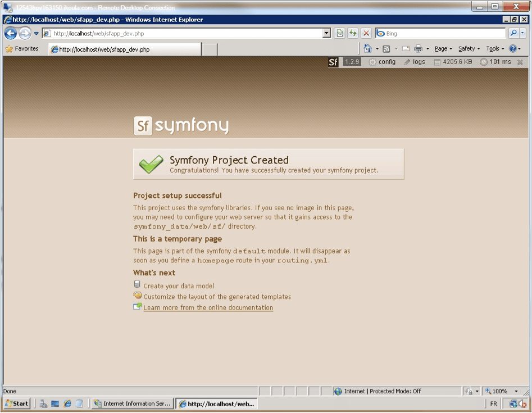The height and width of the screenshot is (413, 532).
Task: Show the 101 ms timer details
Action: (495, 62)
